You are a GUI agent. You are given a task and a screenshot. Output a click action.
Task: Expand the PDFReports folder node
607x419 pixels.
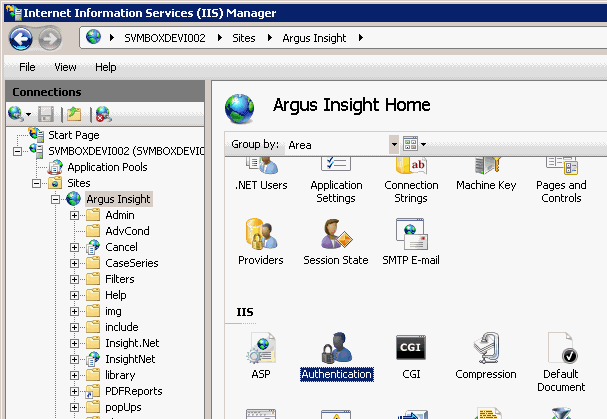pos(74,392)
